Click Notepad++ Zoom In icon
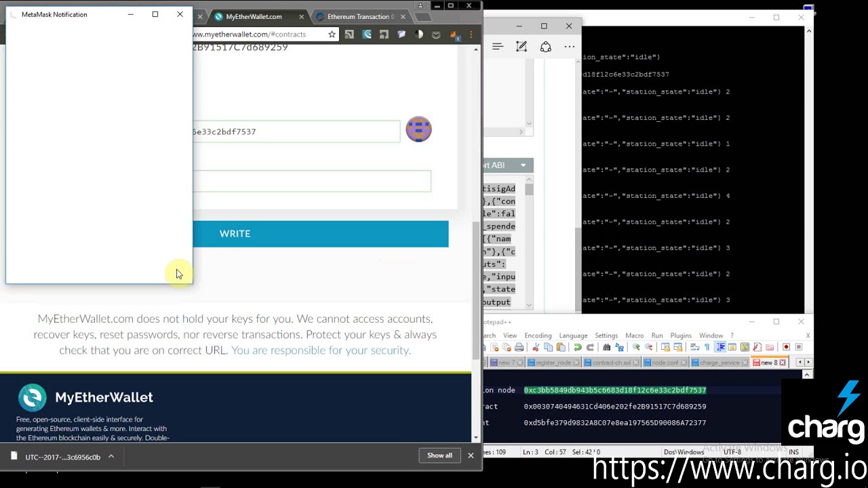868x488 pixels. point(637,347)
